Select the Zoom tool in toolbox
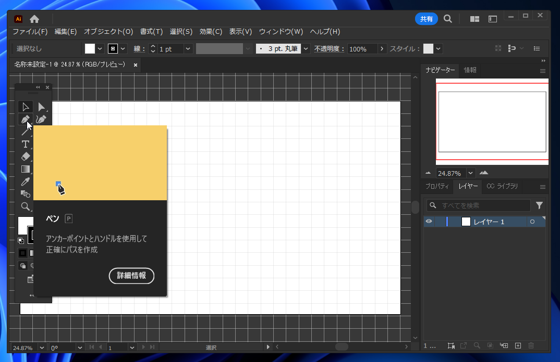The height and width of the screenshot is (362, 560). [25, 206]
